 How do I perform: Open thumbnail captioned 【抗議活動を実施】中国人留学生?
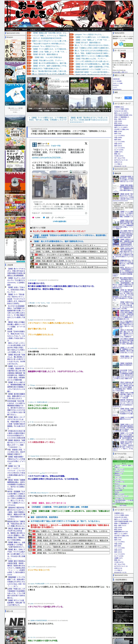[x=37, y=86]
